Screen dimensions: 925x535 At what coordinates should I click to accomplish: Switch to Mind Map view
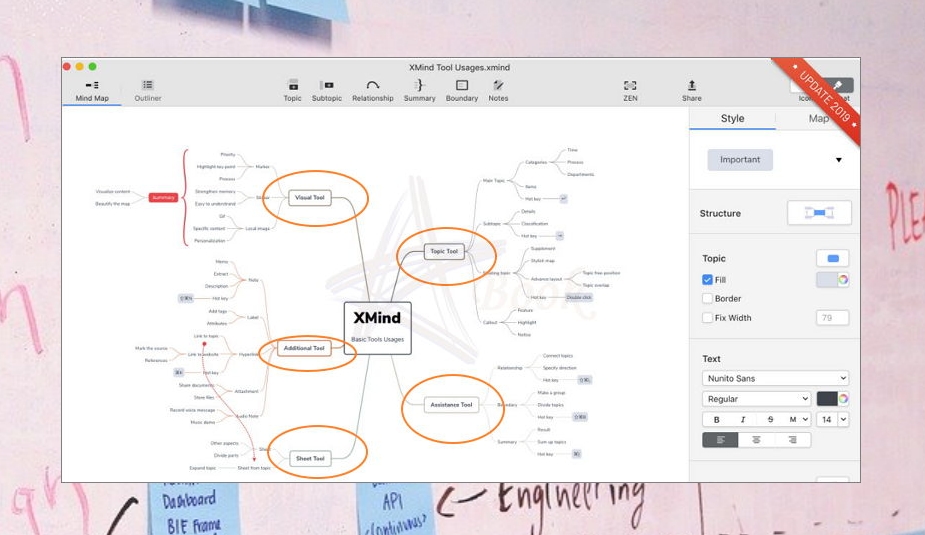coord(92,91)
